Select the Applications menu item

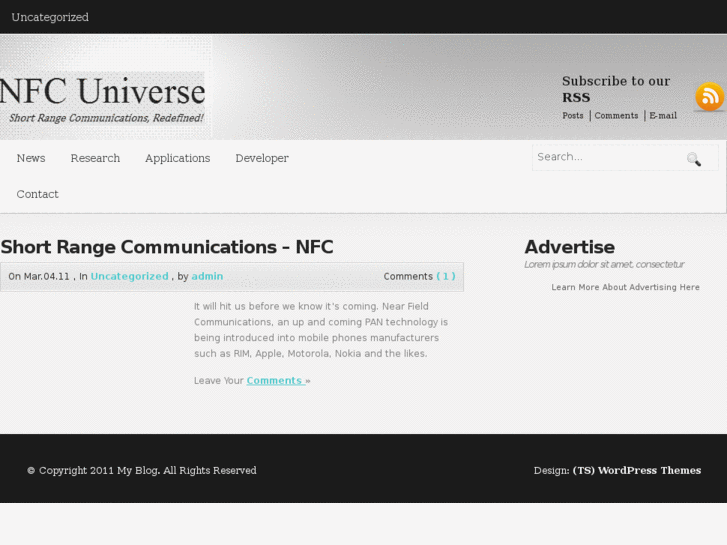coord(178,159)
